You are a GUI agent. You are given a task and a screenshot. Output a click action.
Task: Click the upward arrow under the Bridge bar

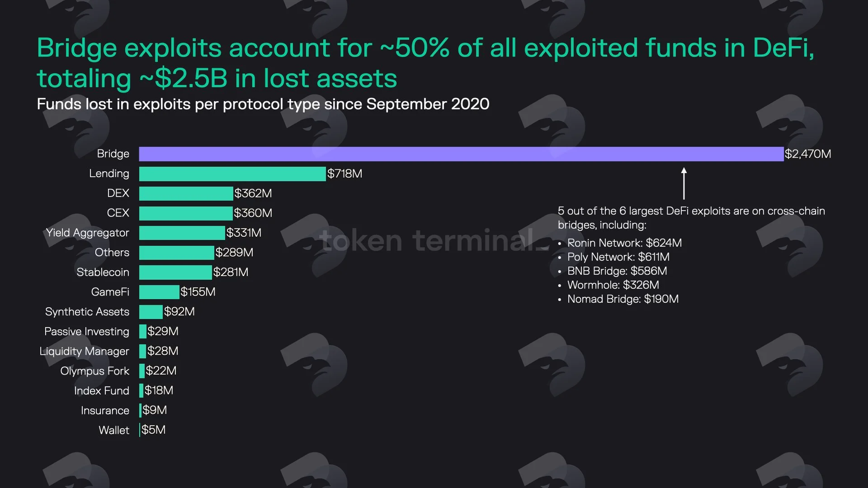684,183
